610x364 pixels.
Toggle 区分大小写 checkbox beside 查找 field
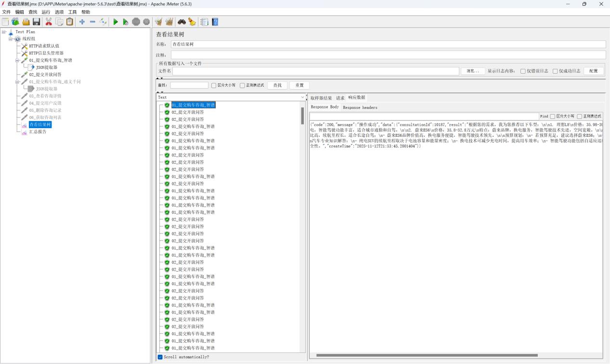coord(214,85)
